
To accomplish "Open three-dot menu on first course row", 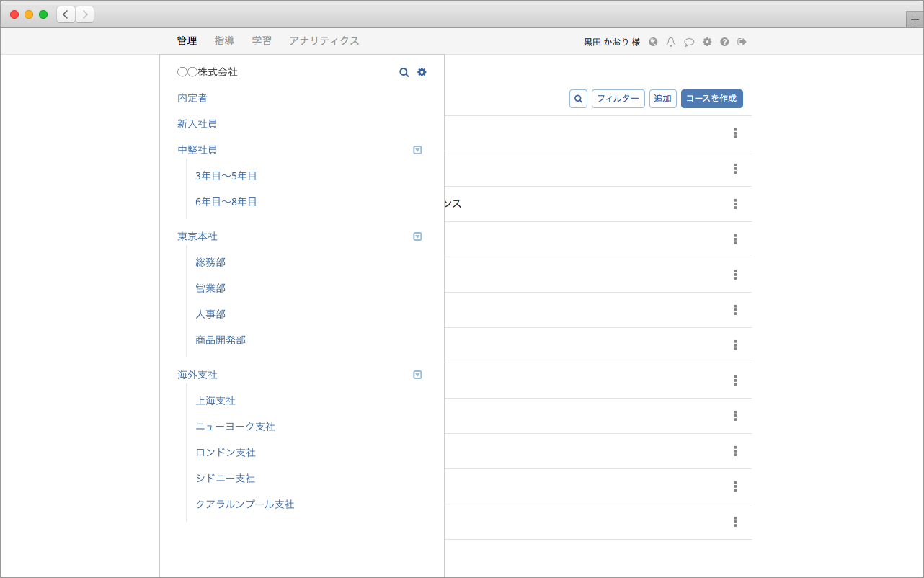I will pos(735,133).
